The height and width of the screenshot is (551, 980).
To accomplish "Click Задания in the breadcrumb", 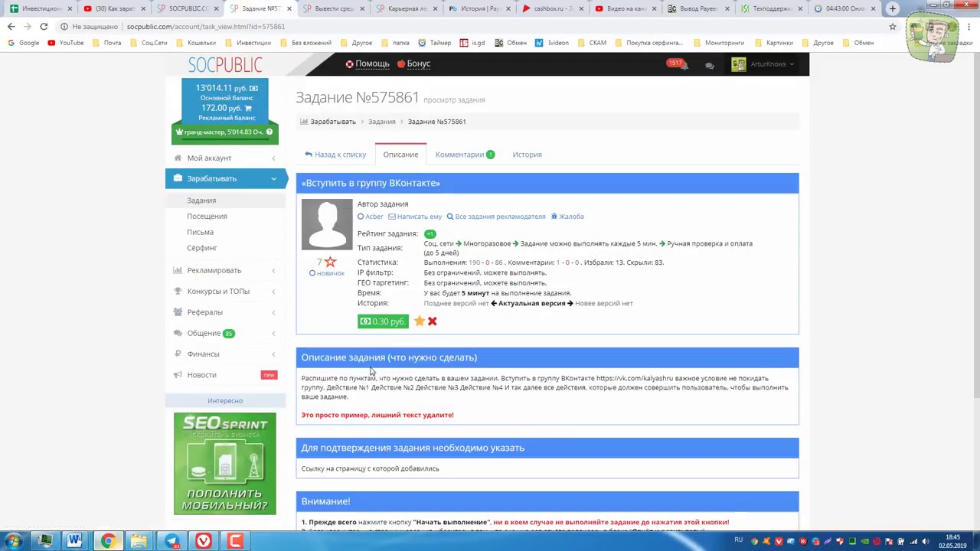I will pos(381,122).
